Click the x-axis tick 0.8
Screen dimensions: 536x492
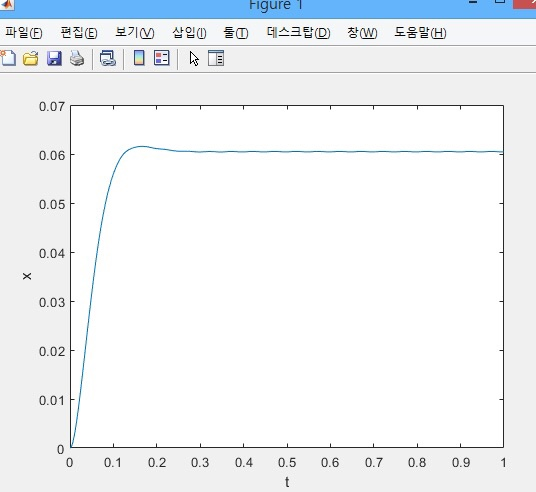(417, 463)
